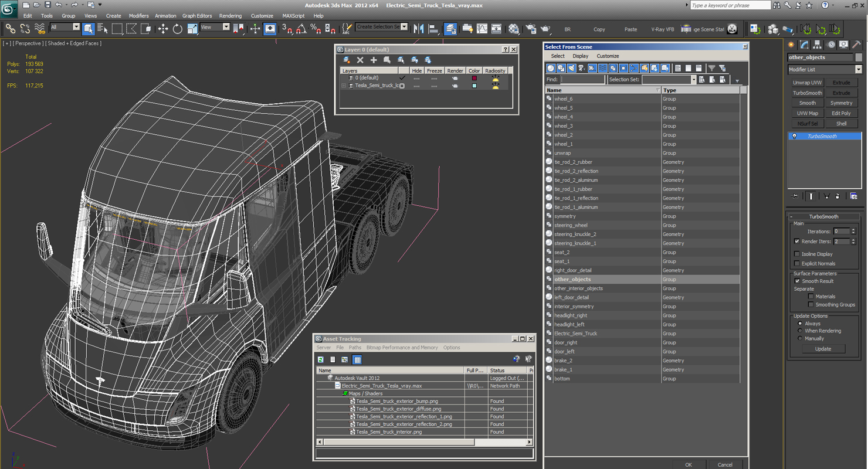Enable Explicit Normals checkbox
This screenshot has width=868, height=469.
tap(796, 263)
